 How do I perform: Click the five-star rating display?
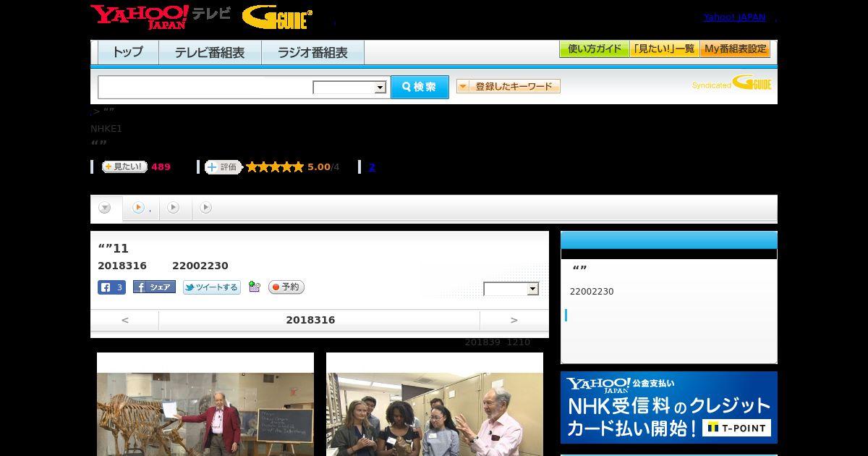point(274,167)
